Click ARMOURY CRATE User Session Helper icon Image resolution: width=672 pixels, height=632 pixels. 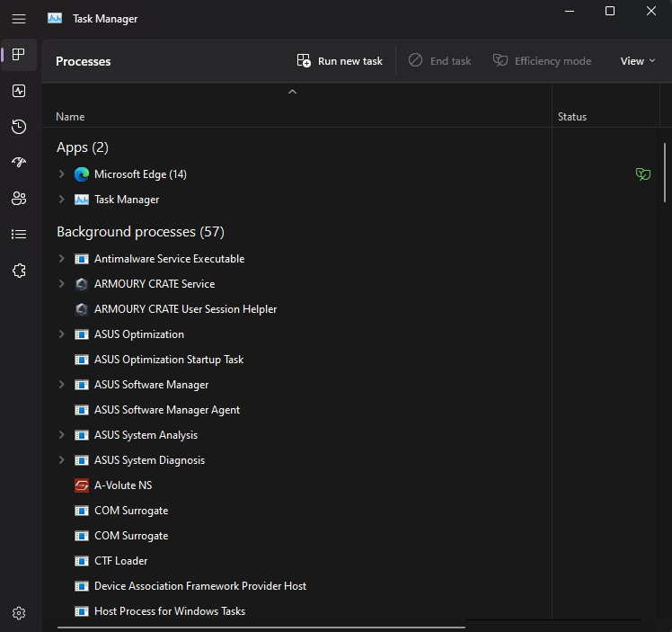tap(82, 309)
